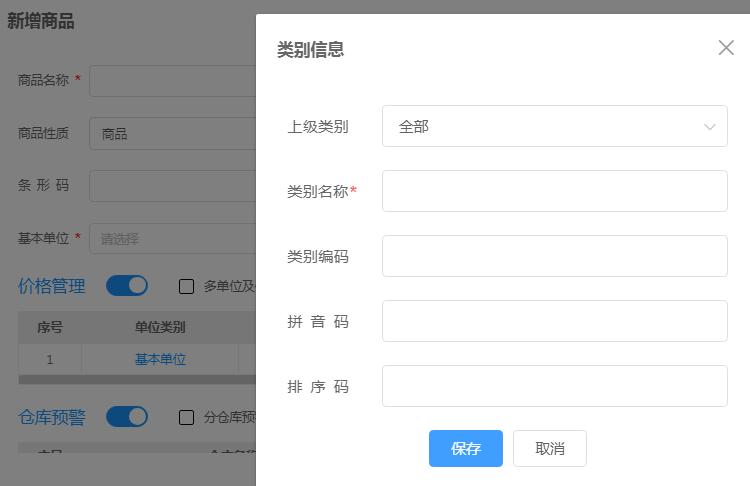750x486 pixels.
Task: Toggle the 仓库预警 switch
Action: click(127, 417)
